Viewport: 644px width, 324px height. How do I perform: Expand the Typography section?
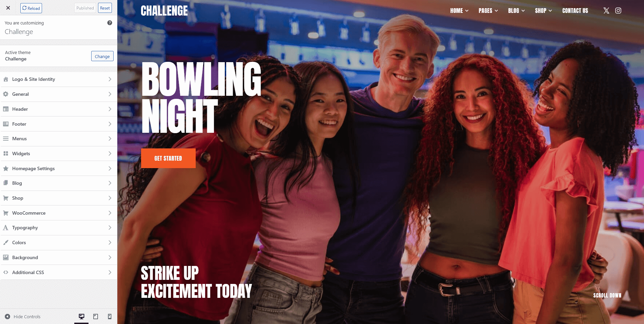59,228
